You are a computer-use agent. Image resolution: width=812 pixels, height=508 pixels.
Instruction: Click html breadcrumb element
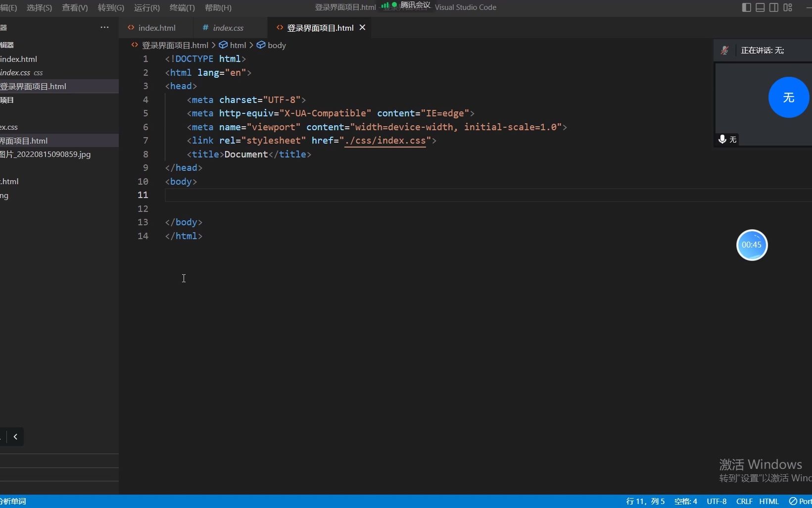click(238, 45)
